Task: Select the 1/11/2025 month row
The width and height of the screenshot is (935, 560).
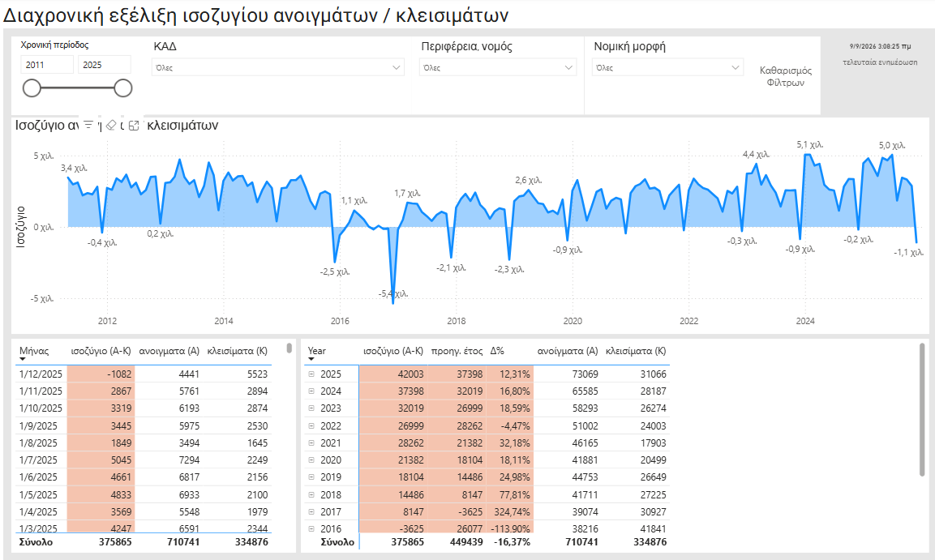Action: coord(143,391)
